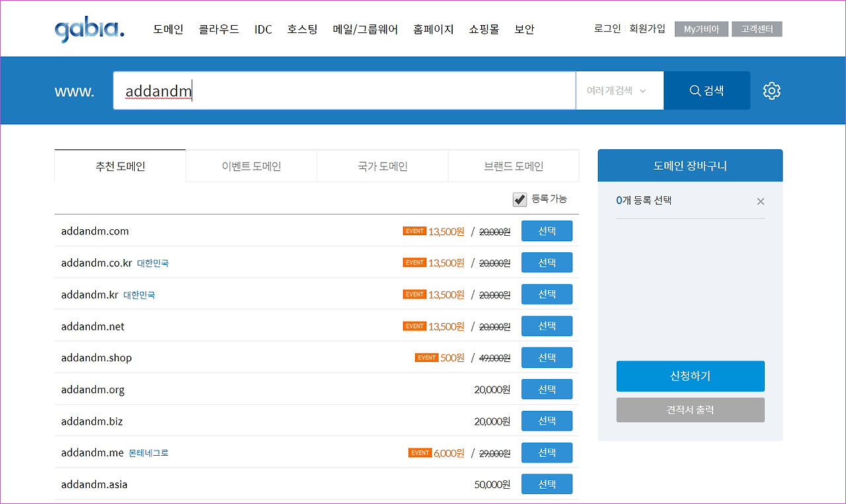Click EVENT badge in addandm.com row
Image resolution: width=846 pixels, height=504 pixels.
[414, 231]
